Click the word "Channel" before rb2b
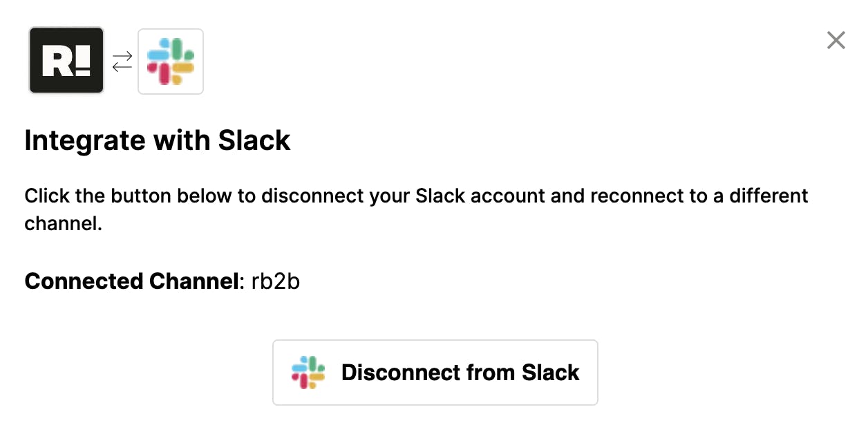This screenshot has width=868, height=423. [x=192, y=281]
